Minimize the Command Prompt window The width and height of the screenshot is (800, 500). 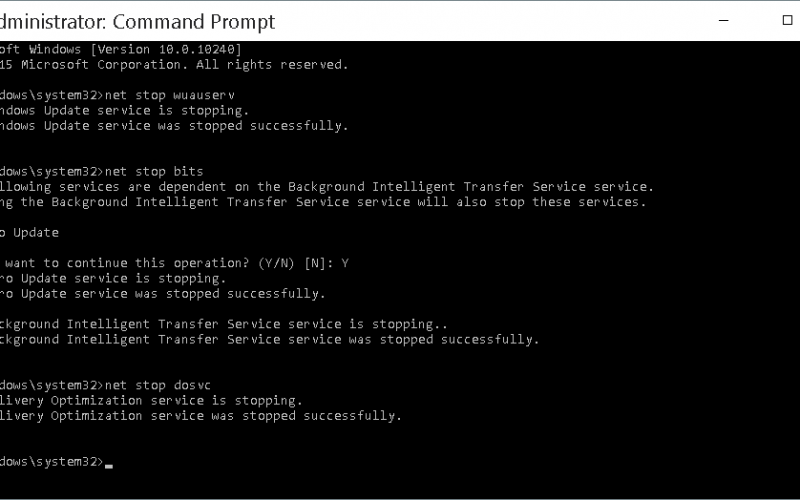point(723,20)
